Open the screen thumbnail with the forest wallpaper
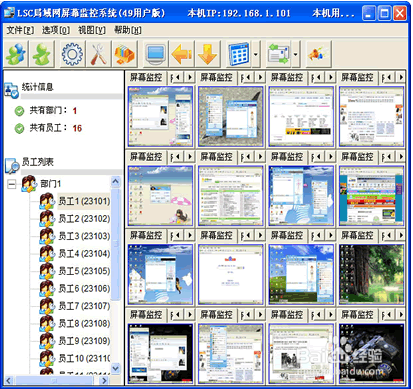 371,274
